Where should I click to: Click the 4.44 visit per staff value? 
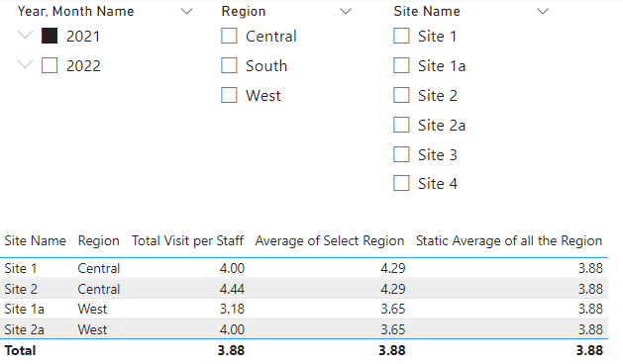pos(232,289)
